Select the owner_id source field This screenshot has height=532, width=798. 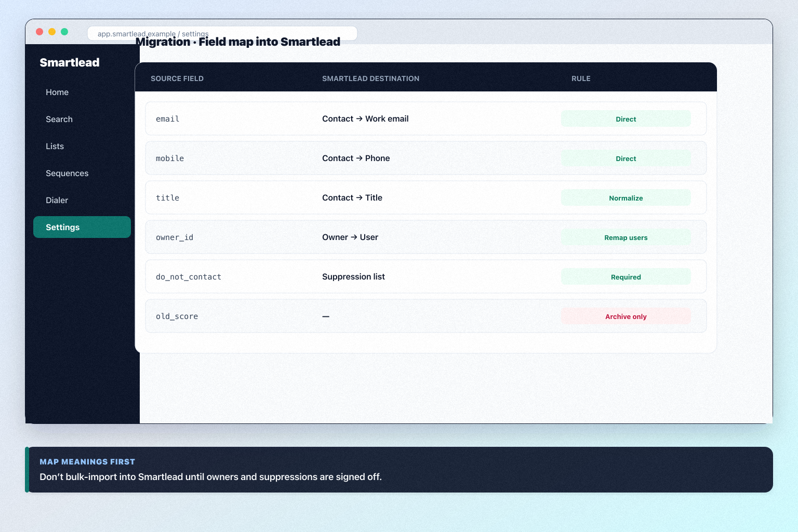[175, 237]
